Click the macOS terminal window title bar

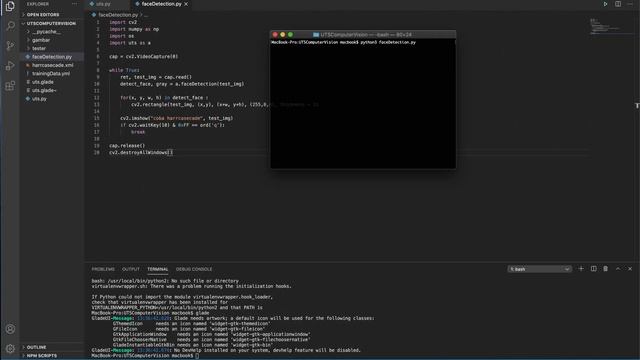coord(363,35)
